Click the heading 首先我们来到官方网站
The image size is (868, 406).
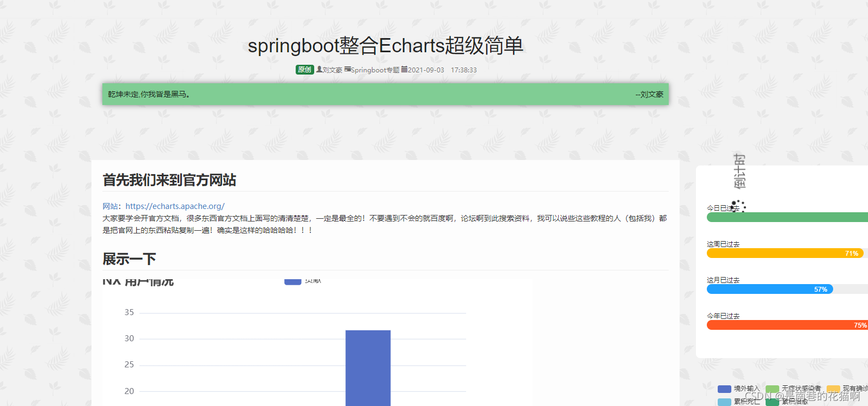(169, 180)
